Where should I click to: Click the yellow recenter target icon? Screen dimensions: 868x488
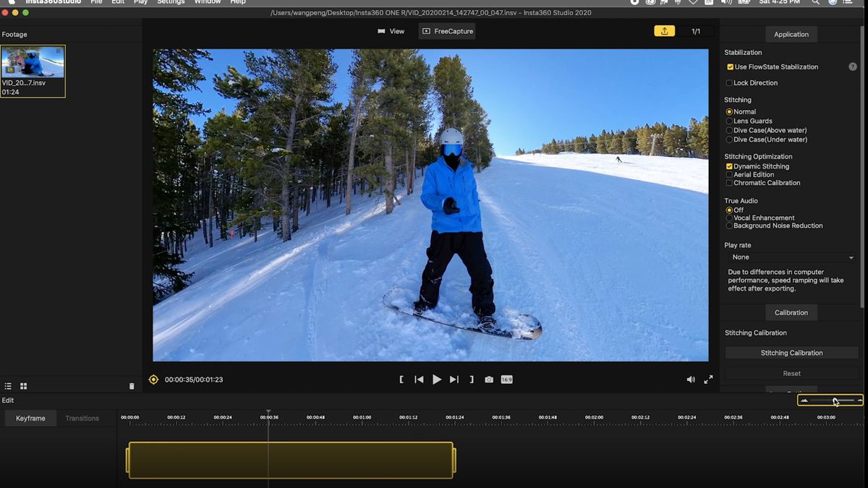click(153, 380)
